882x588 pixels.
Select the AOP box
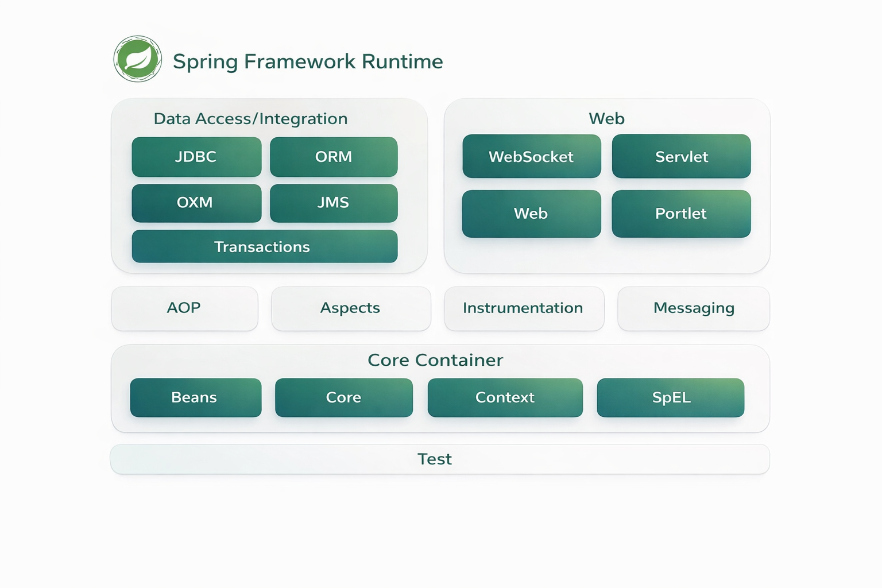184,308
